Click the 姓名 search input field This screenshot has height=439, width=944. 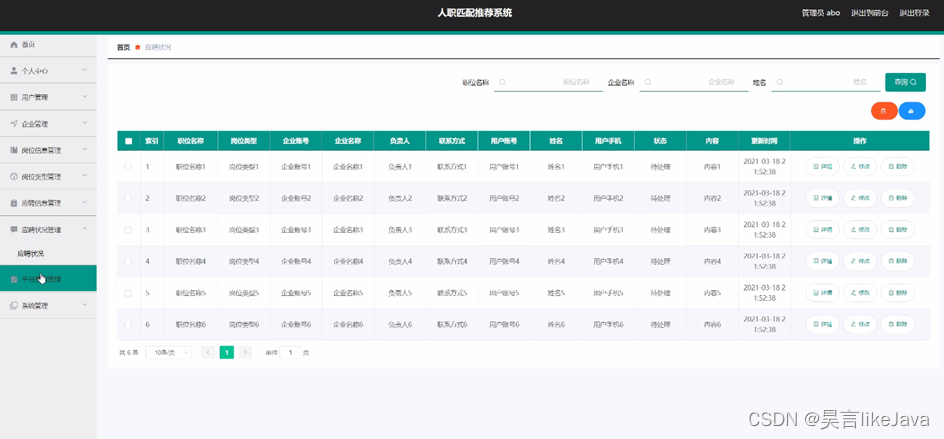825,82
